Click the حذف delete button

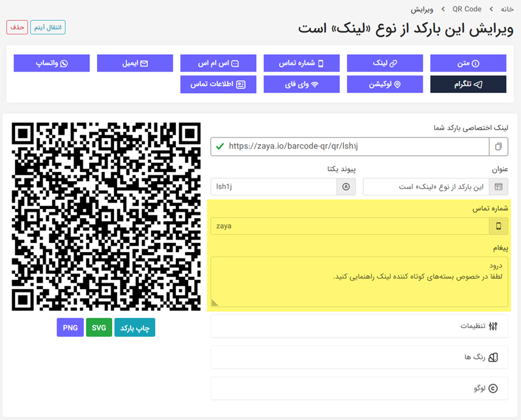point(17,27)
